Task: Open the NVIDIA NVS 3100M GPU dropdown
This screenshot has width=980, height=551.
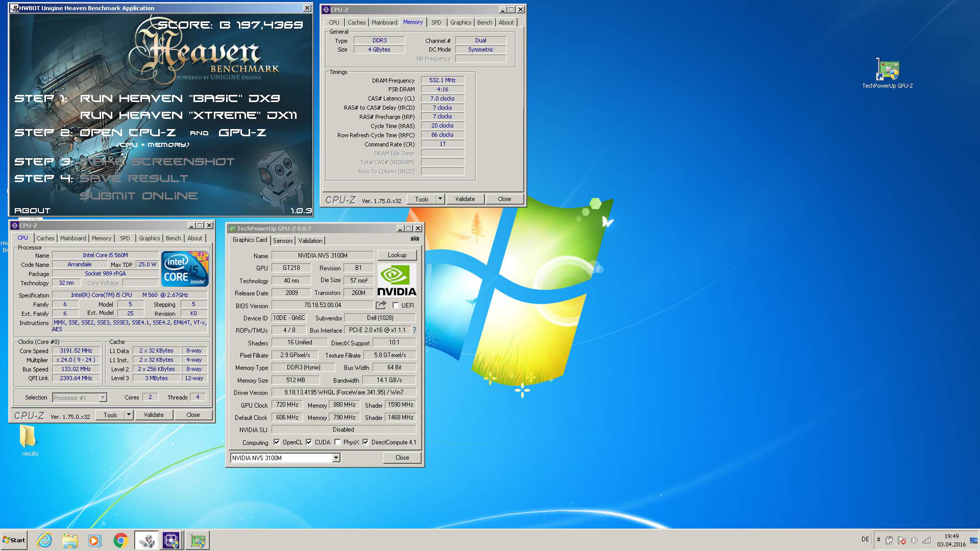Action: (x=336, y=458)
